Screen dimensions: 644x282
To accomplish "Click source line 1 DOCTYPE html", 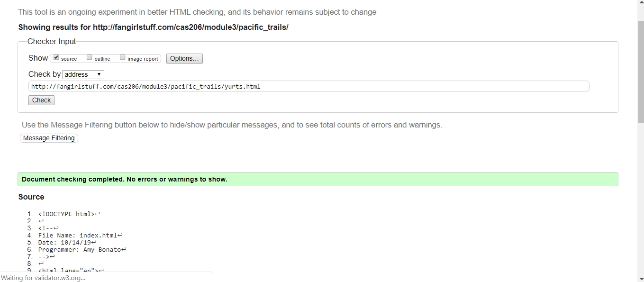I will click(x=66, y=214).
